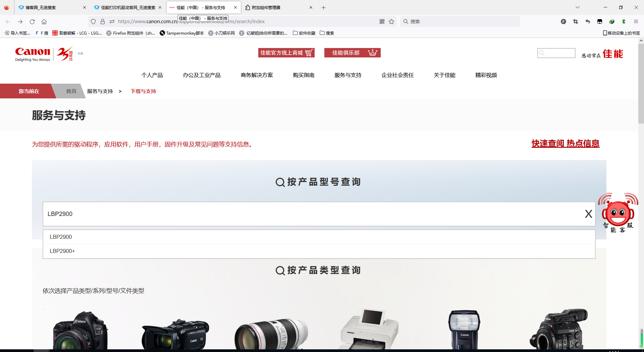
Task: Select the cinema camera product type
Action: click(x=558, y=329)
